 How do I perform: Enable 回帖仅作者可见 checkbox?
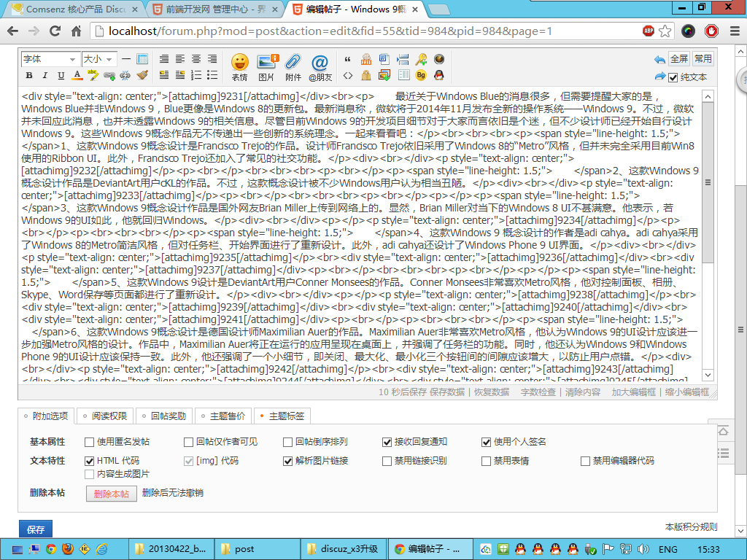188,443
